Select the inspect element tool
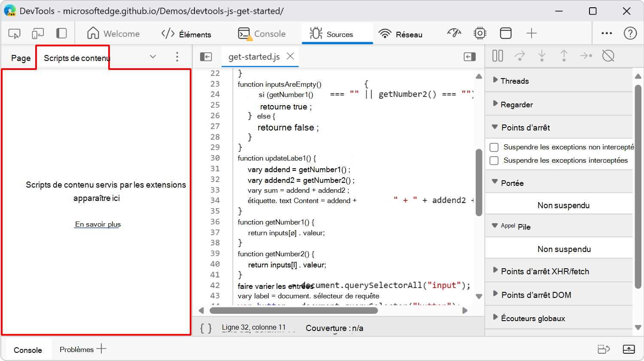The width and height of the screenshot is (644, 361). (13, 33)
